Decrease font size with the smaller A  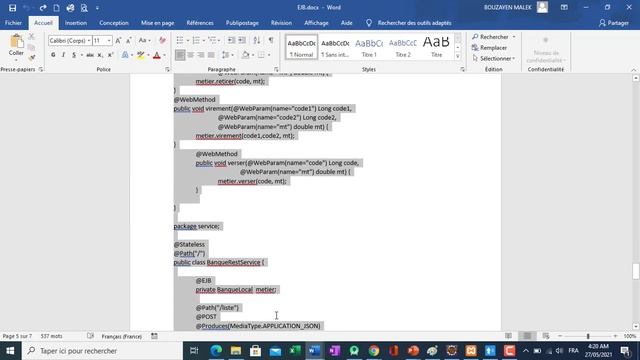(x=128, y=40)
